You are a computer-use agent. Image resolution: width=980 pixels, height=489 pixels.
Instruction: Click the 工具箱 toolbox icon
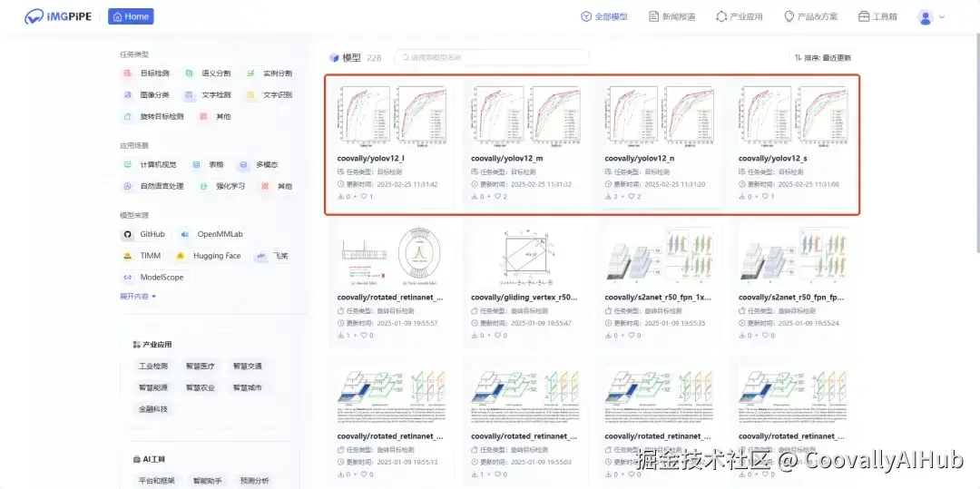(x=864, y=17)
